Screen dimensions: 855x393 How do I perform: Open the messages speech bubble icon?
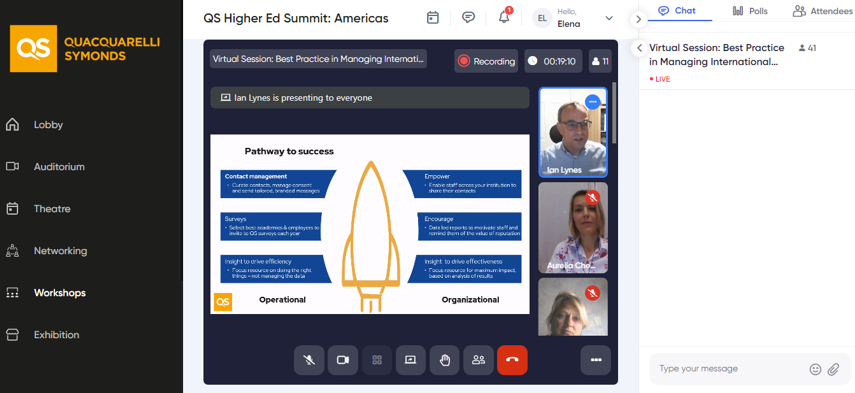coord(468,17)
